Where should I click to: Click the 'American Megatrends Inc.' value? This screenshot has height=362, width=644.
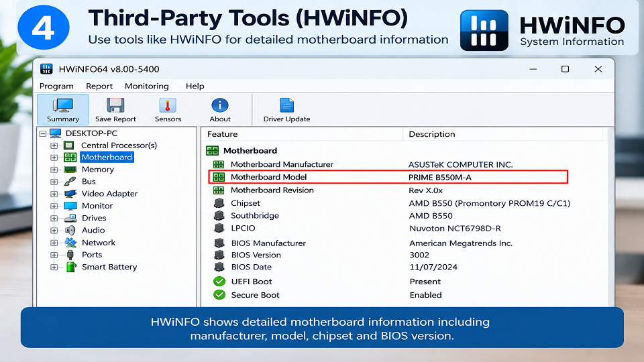[x=461, y=243]
